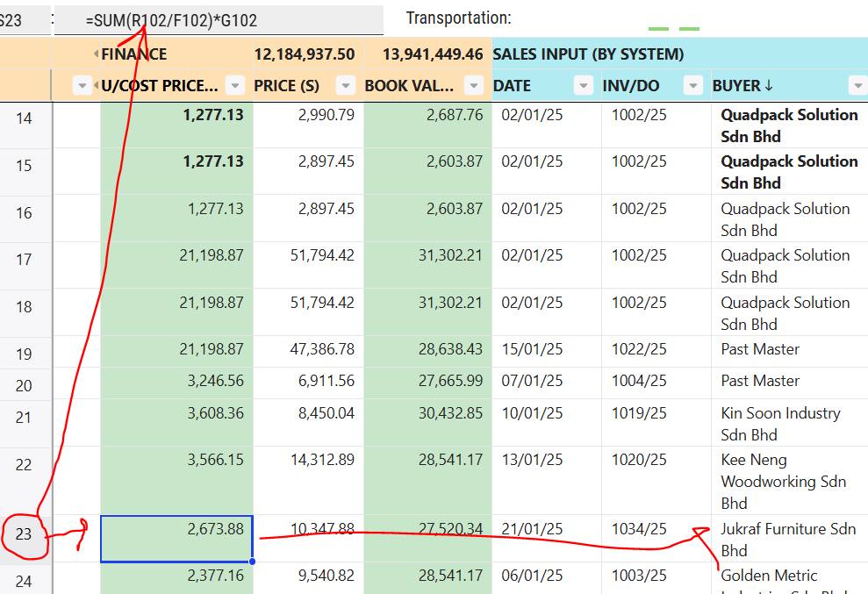Select date cell 21/01/25
This screenshot has height=594, width=868.
pos(547,539)
